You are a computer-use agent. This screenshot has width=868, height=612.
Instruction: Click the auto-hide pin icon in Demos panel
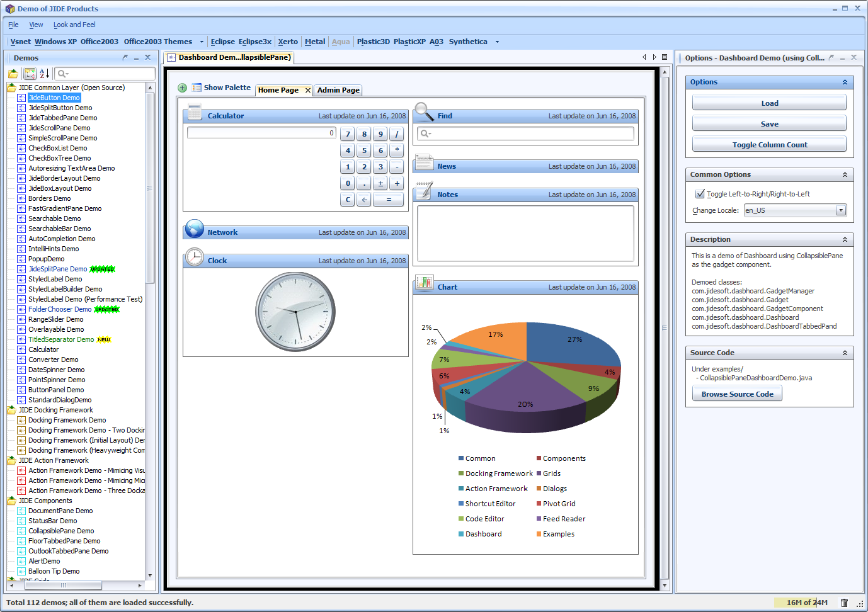point(125,57)
